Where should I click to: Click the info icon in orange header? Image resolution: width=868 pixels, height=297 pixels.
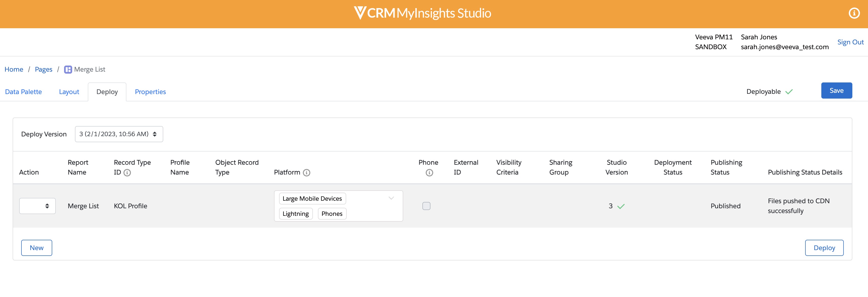854,13
